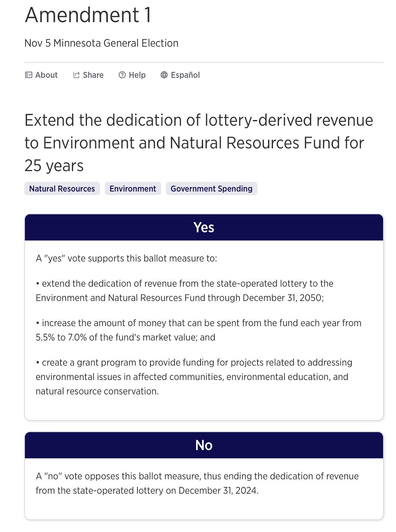Click the No card header
The width and height of the screenshot is (396, 532).
point(204,445)
